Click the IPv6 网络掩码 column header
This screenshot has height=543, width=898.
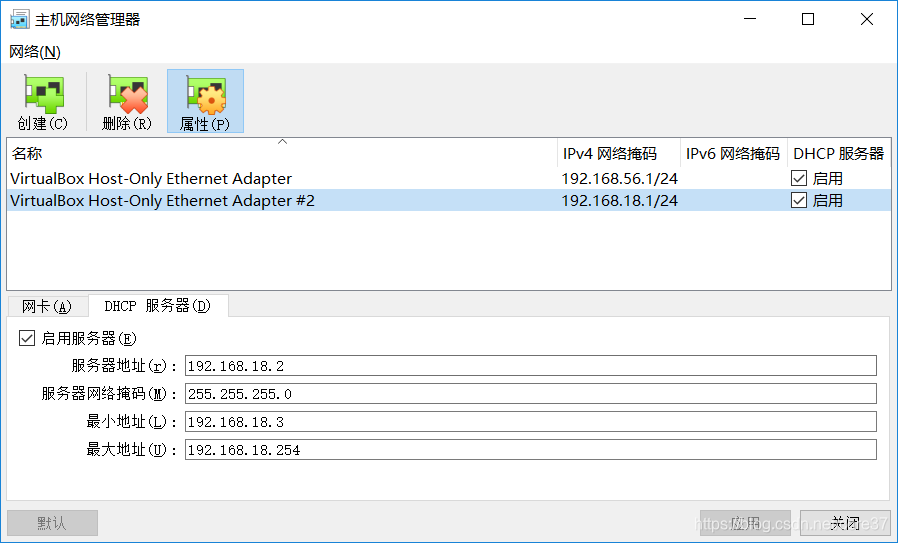(x=734, y=154)
